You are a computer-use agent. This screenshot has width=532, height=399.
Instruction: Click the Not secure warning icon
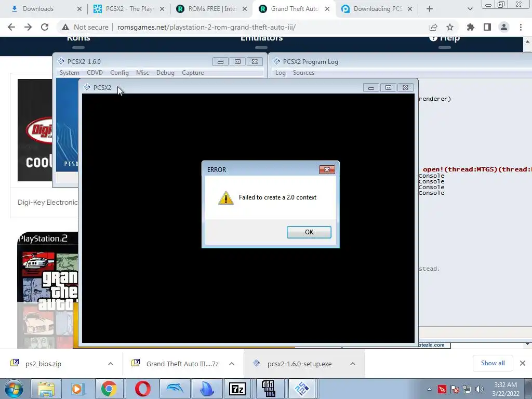coord(65,27)
